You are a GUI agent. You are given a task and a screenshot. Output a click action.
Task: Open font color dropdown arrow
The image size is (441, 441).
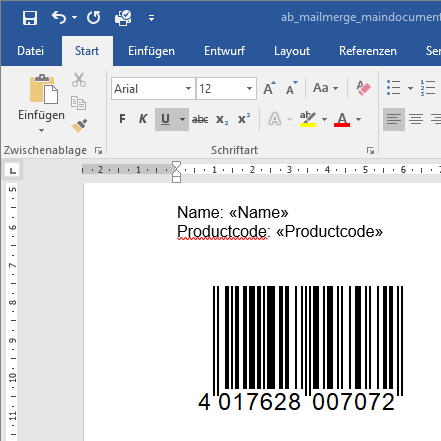359,119
